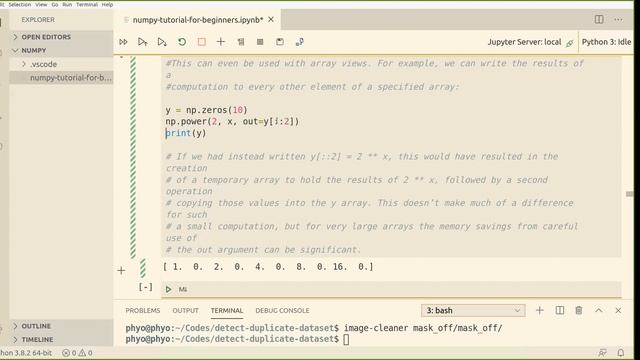Open the Terminal menu

tap(87, 4)
